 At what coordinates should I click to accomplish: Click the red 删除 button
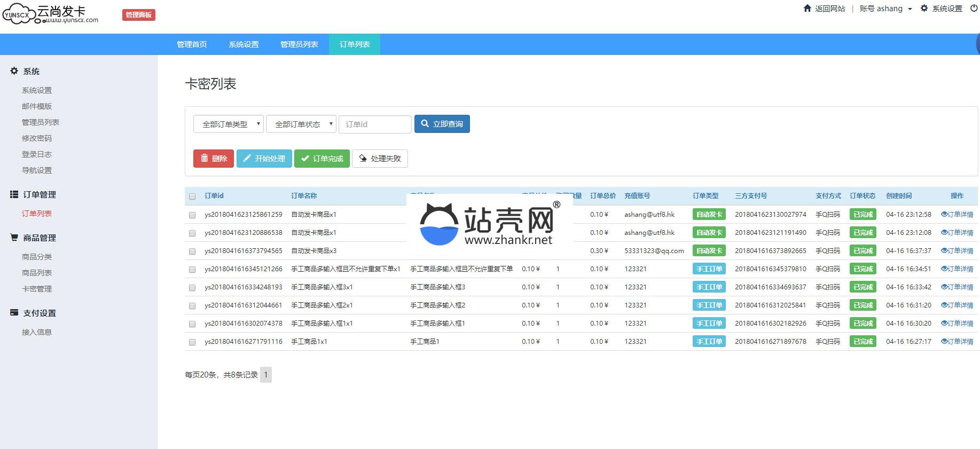(214, 159)
